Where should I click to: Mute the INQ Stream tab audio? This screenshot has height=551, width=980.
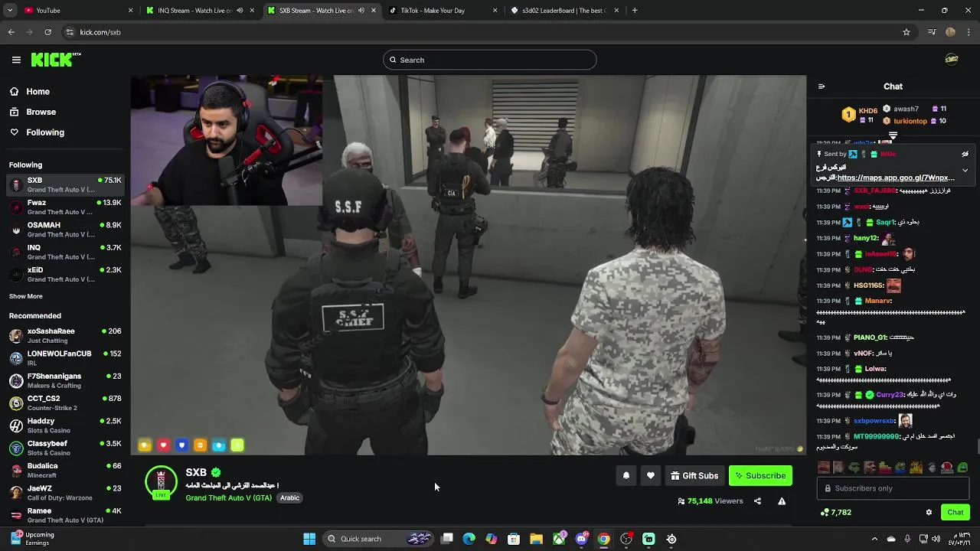240,11
